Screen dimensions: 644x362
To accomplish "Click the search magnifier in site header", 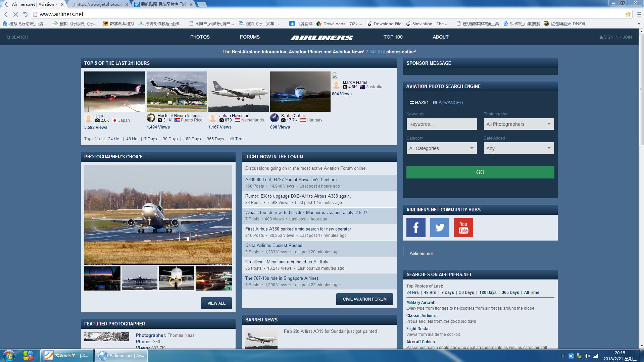I will (x=9, y=37).
